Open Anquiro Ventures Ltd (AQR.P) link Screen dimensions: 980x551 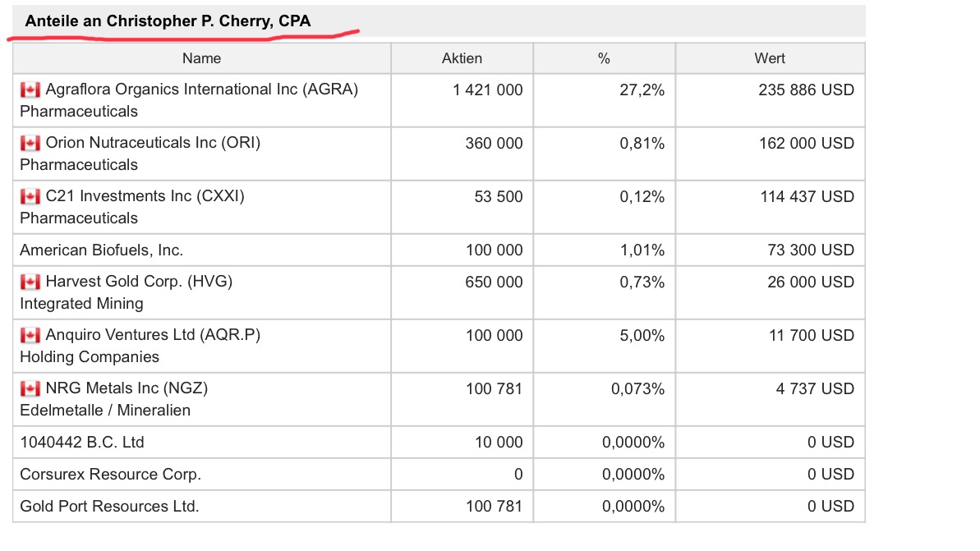tap(153, 335)
